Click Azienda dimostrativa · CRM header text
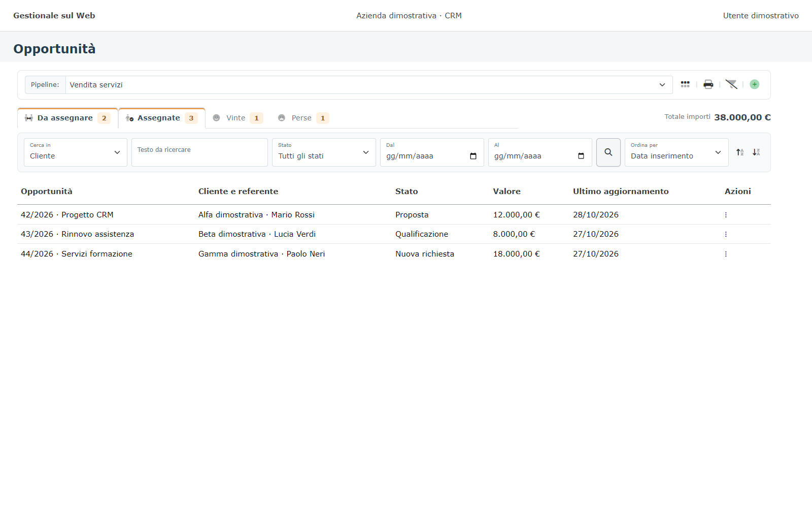The width and height of the screenshot is (812, 508). pos(409,16)
